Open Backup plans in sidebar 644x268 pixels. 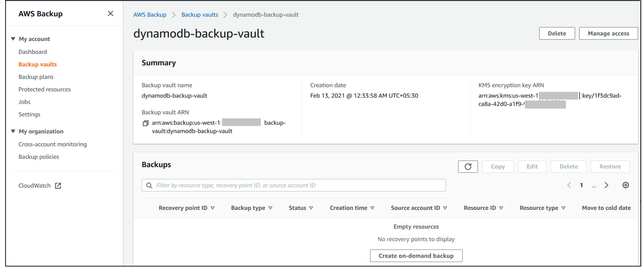tap(36, 77)
